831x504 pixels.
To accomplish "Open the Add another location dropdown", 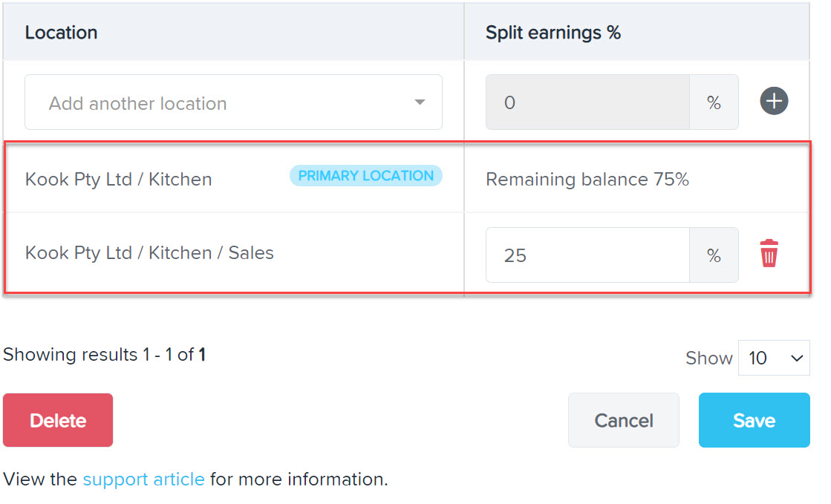I will tap(233, 102).
